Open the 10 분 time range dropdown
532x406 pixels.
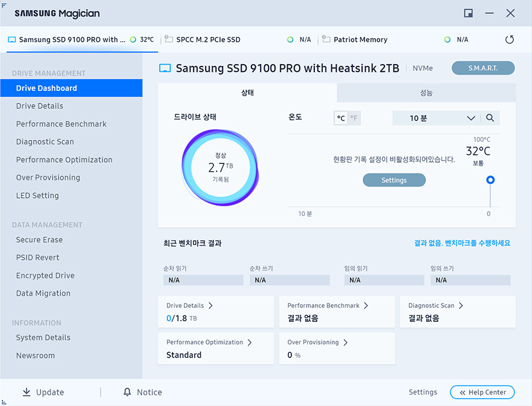(436, 118)
